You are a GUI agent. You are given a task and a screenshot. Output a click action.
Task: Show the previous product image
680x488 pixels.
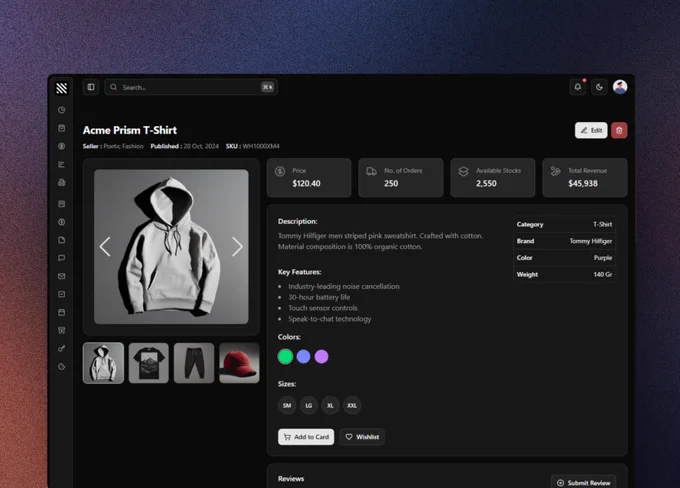point(105,247)
